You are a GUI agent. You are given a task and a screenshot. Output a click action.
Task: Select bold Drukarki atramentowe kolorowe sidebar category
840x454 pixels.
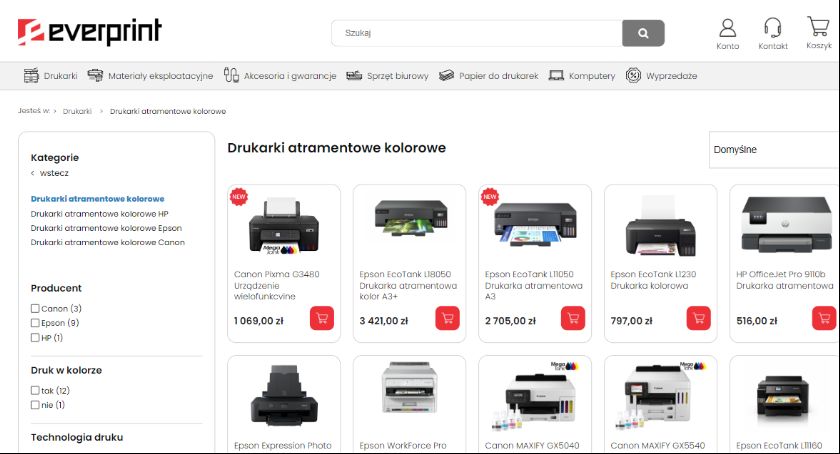tap(98, 199)
